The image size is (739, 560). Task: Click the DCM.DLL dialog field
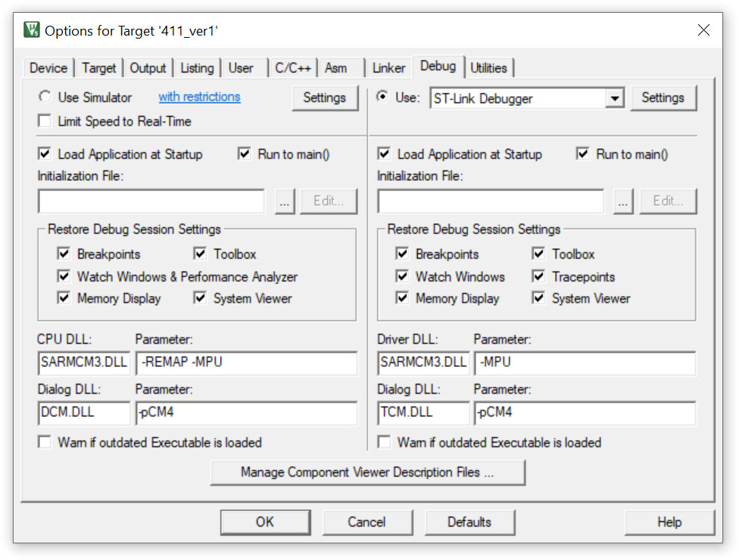(84, 412)
